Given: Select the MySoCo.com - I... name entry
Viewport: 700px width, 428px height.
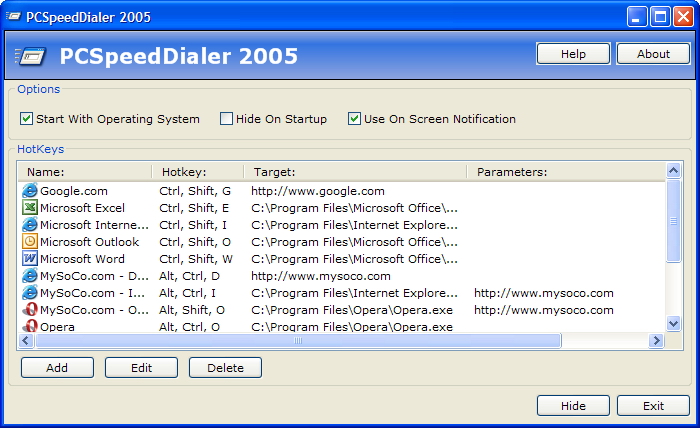Looking at the screenshot, I should tap(92, 293).
